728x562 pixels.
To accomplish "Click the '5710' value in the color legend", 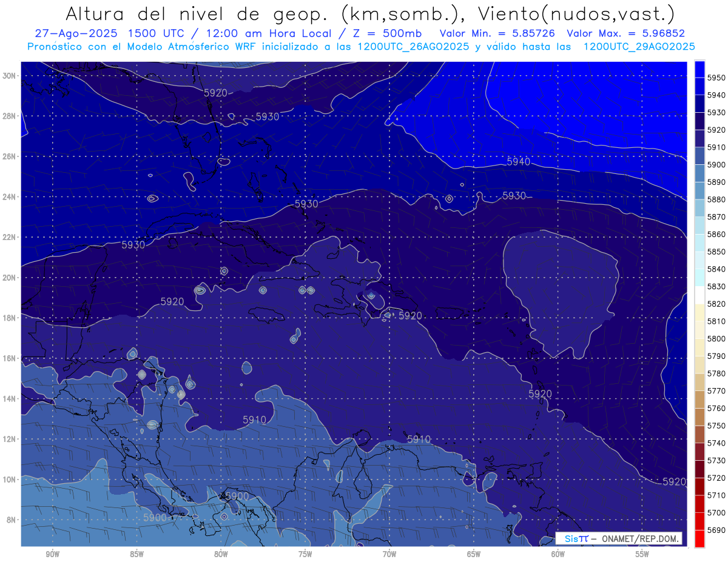I will pyautogui.click(x=716, y=495).
